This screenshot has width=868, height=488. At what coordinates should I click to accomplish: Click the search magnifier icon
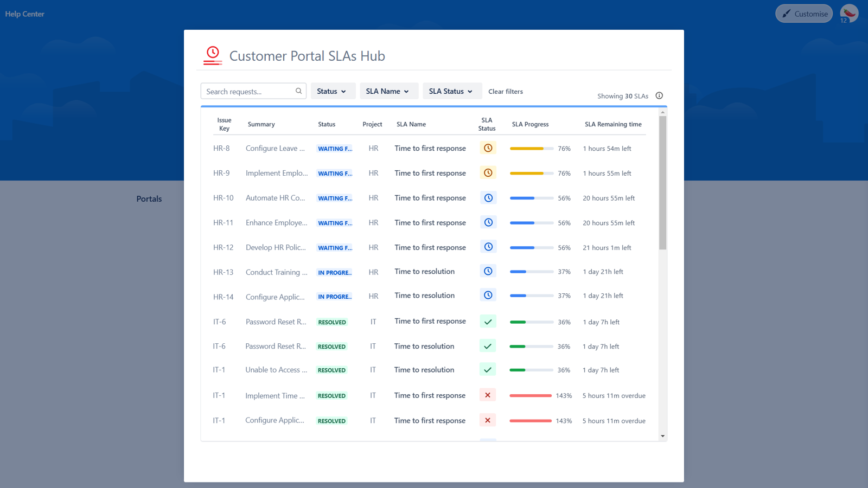[x=298, y=91]
